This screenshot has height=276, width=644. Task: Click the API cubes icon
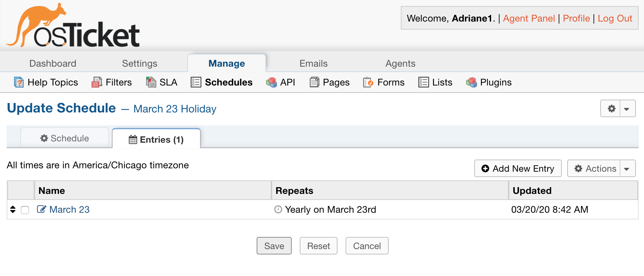[x=271, y=82]
